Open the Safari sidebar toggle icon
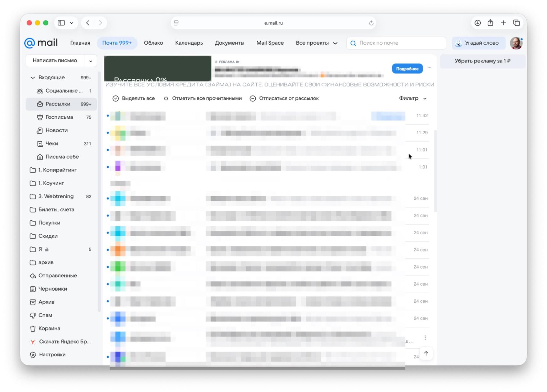The width and height of the screenshot is (547, 392). (x=61, y=23)
